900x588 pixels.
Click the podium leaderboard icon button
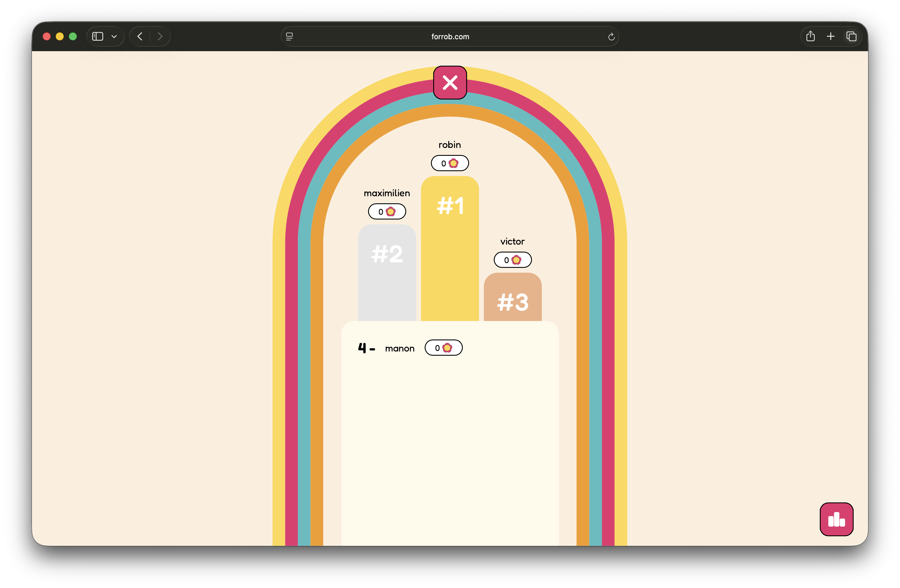836,519
